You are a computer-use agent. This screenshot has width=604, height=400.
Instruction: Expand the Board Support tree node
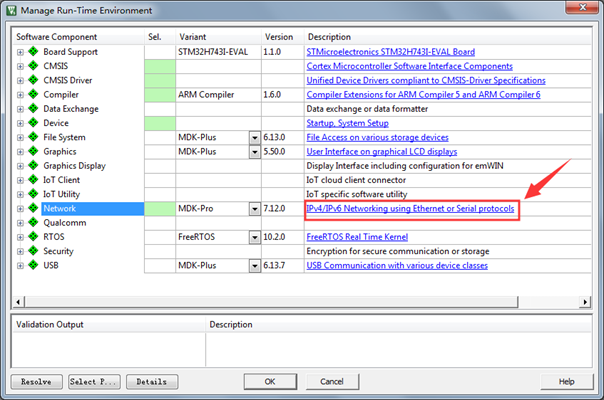(x=20, y=52)
